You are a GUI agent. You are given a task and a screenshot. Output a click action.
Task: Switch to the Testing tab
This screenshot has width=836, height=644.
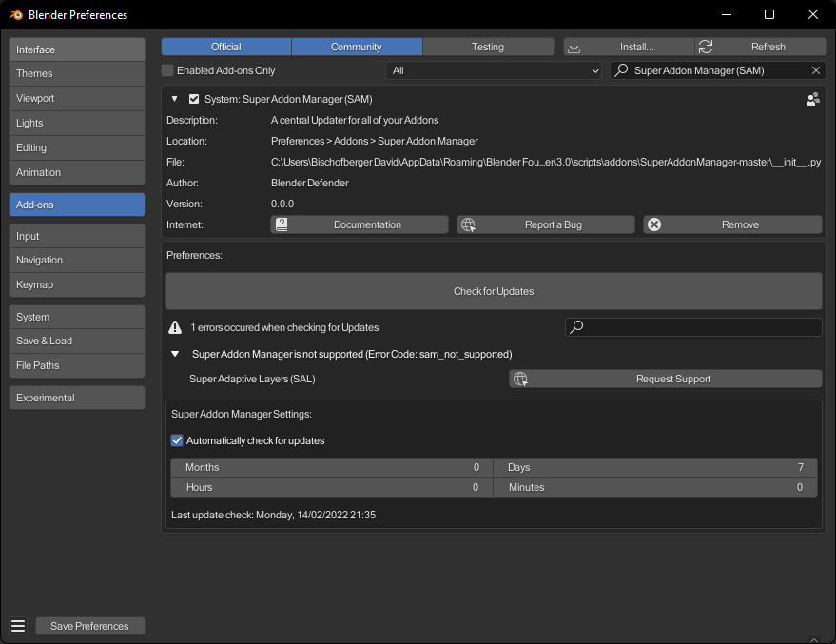point(487,46)
